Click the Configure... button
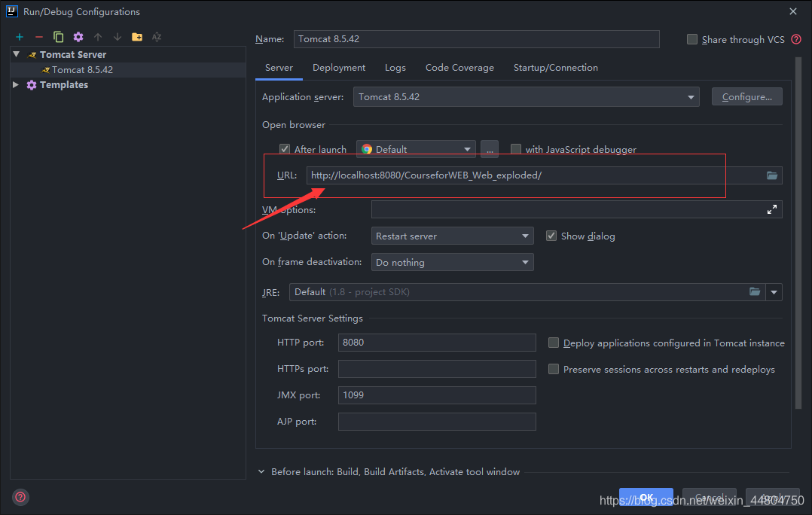Screen dimensions: 812x515 (746, 97)
